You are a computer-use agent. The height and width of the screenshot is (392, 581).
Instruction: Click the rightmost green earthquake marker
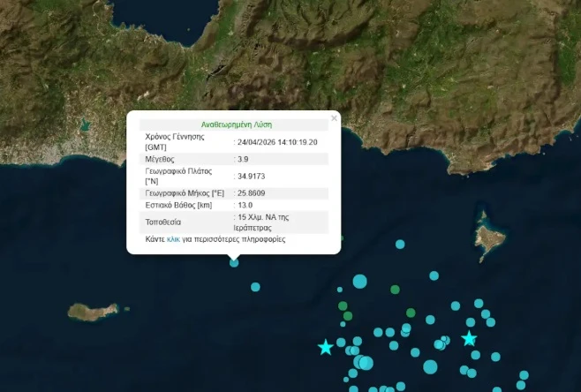(410, 313)
